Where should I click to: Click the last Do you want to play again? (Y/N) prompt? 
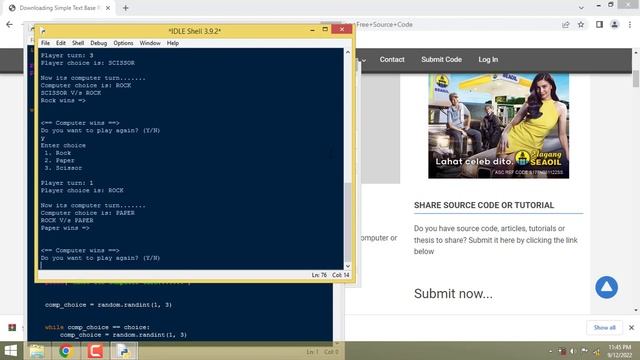(100, 258)
